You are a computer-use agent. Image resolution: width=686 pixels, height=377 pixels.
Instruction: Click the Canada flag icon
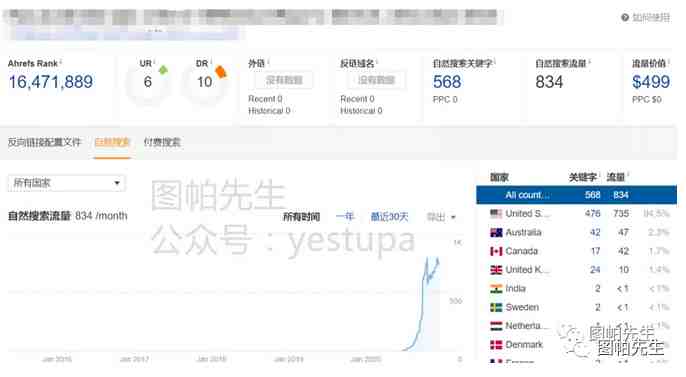coord(496,251)
